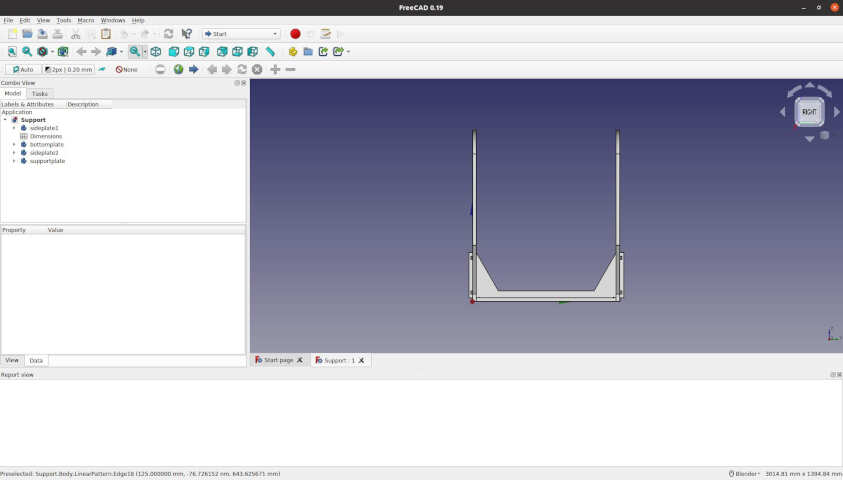
Task: Open the Tools menu
Action: tap(63, 20)
